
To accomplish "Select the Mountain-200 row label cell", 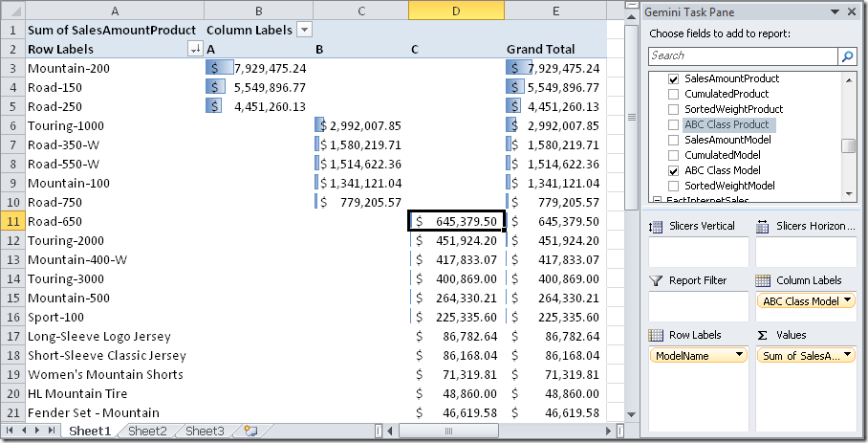I will 115,68.
